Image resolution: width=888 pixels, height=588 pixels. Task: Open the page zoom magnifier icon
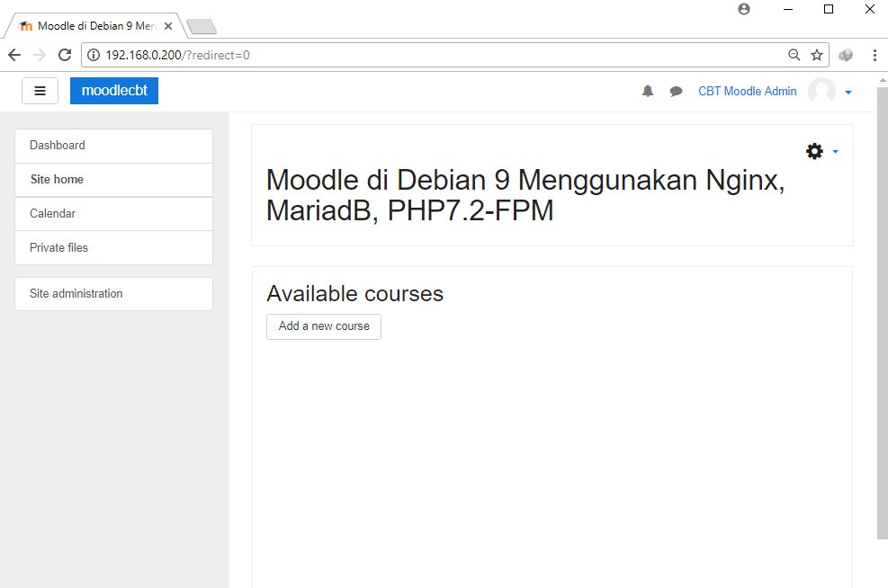pyautogui.click(x=793, y=54)
